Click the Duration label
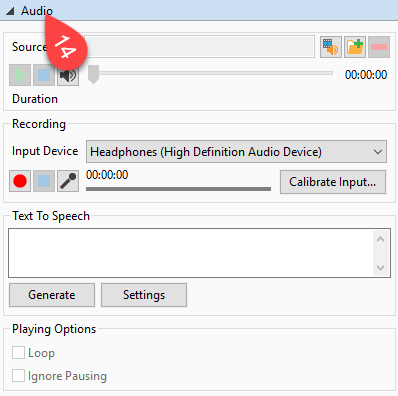The image size is (398, 396). click(35, 99)
